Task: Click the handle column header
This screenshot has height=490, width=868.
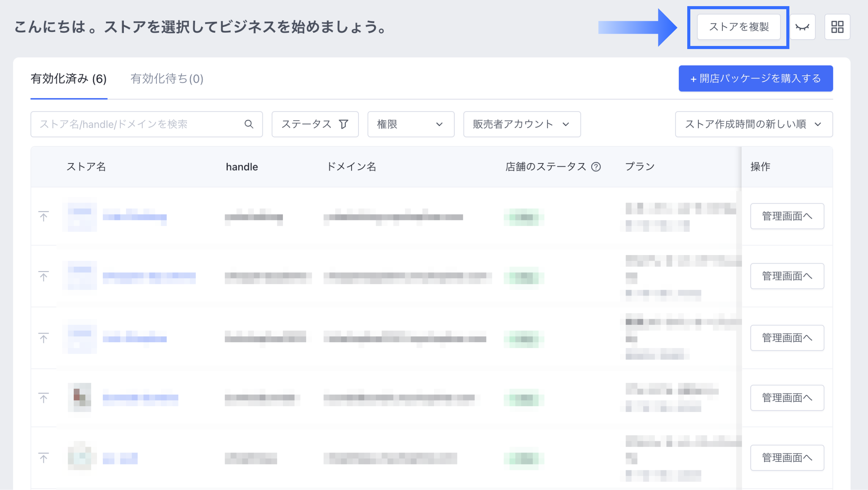Action: 242,167
